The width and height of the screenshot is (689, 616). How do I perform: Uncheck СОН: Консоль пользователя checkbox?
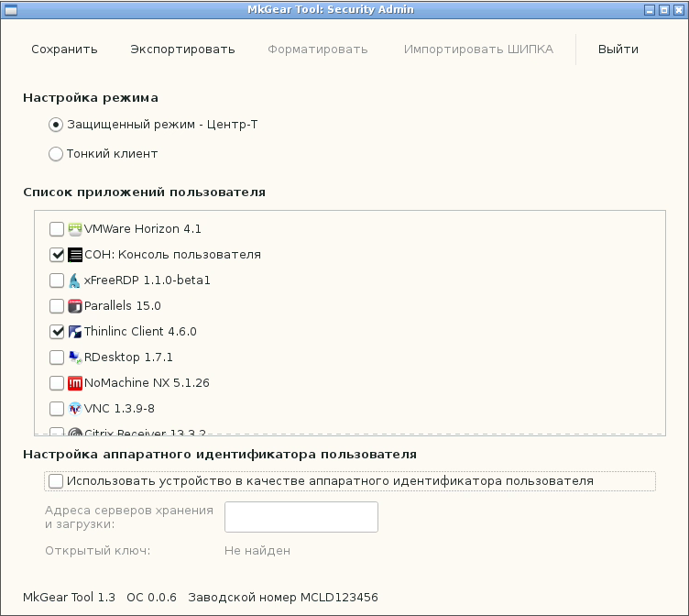(57, 255)
